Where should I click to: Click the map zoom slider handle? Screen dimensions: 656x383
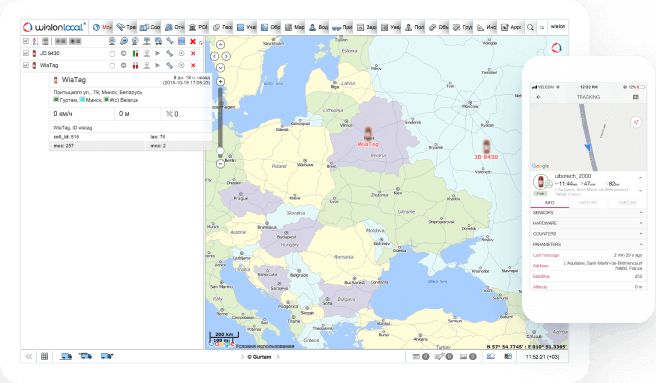pyautogui.click(x=220, y=151)
